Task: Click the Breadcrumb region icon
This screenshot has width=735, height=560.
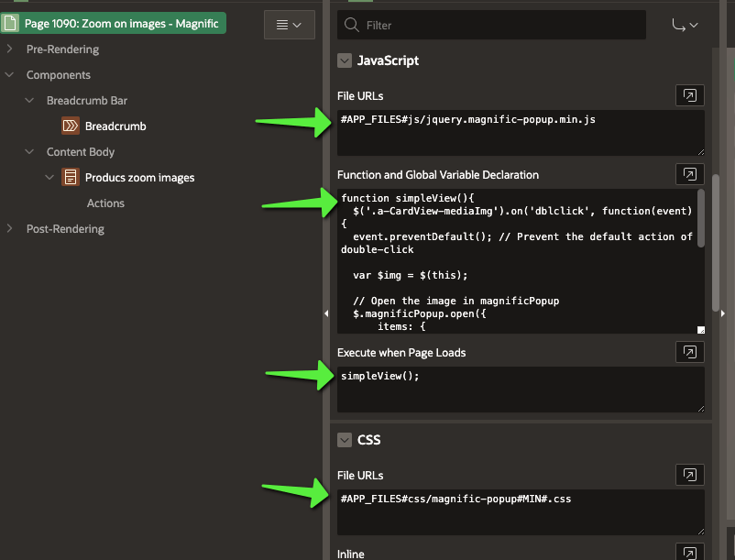Action: coord(71,126)
